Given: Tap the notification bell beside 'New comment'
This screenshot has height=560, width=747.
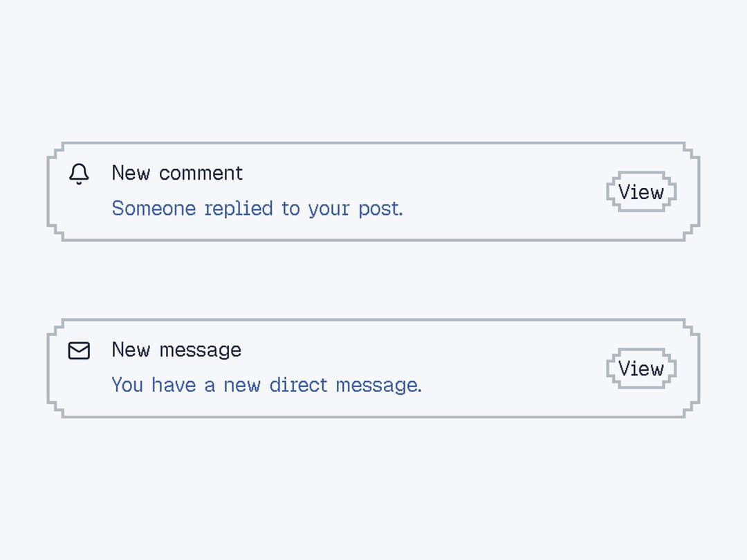Looking at the screenshot, I should (x=79, y=174).
